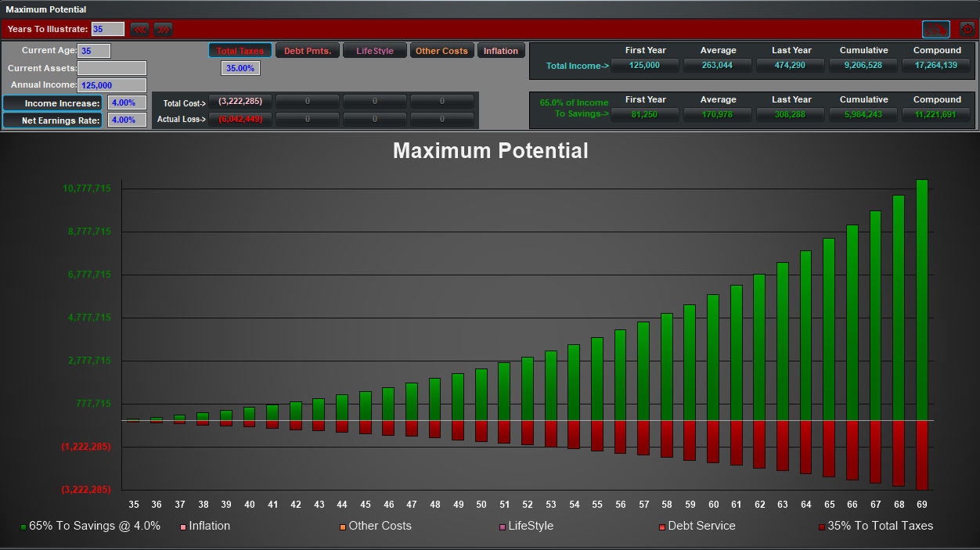Decrease years with the double-left arrow button
The image size is (980, 550).
[x=140, y=30]
